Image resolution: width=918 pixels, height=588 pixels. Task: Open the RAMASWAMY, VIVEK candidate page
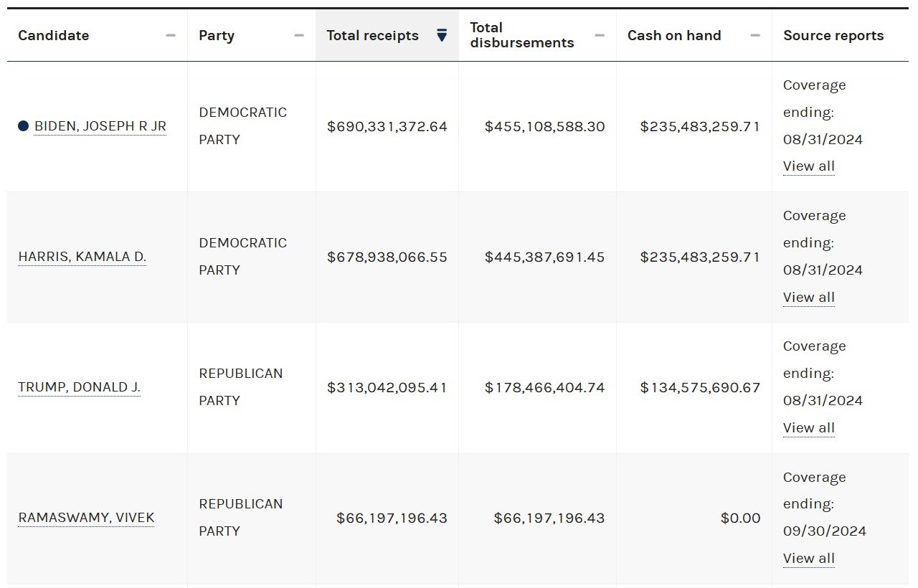click(86, 518)
